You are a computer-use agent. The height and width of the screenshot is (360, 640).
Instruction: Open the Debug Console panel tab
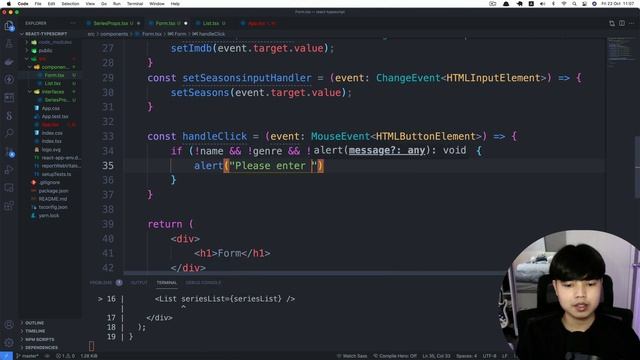click(x=203, y=282)
